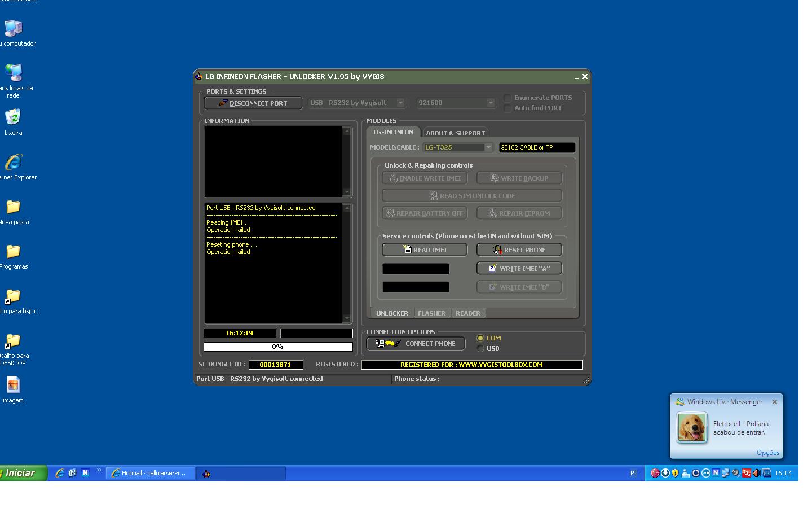Click the IMEI B input field
Viewport: 812px width, 508px height.
[416, 287]
